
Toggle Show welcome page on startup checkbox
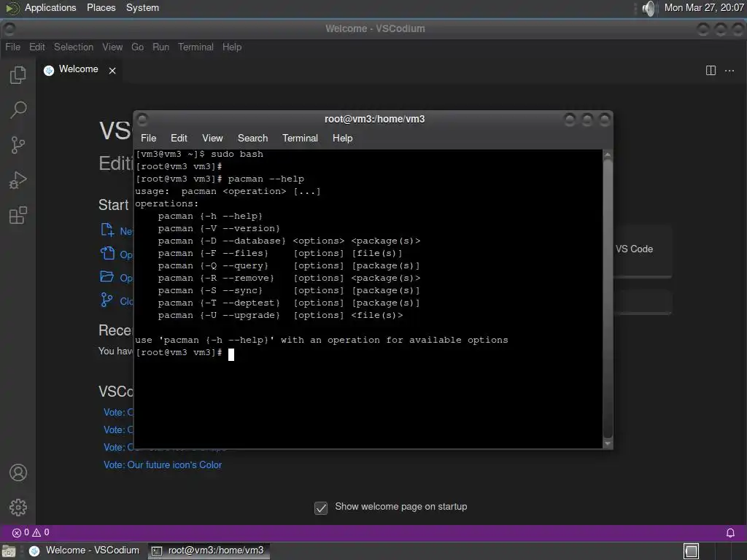[321, 507]
